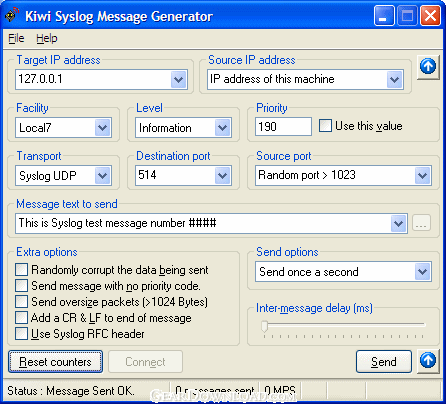Viewport: 446px width, 404px height.
Task: Click inside the Priority value field
Action: point(283,127)
